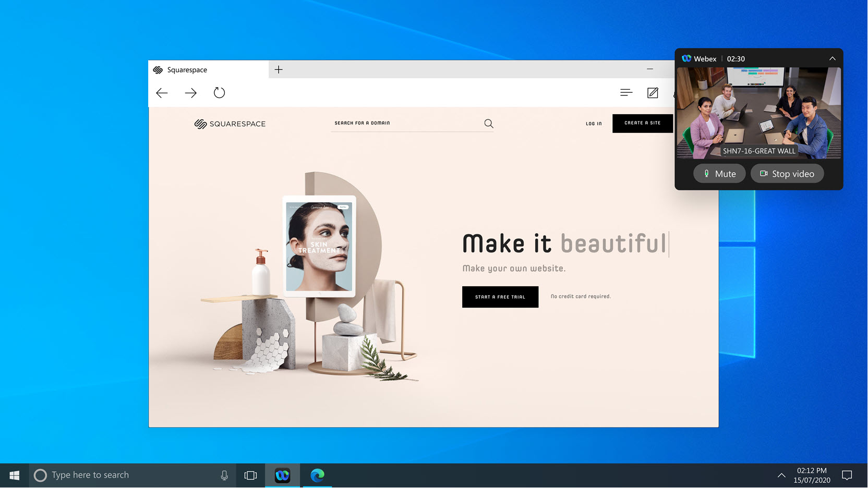The width and height of the screenshot is (868, 488).
Task: Mute microphone in Webex widget
Action: click(x=719, y=174)
